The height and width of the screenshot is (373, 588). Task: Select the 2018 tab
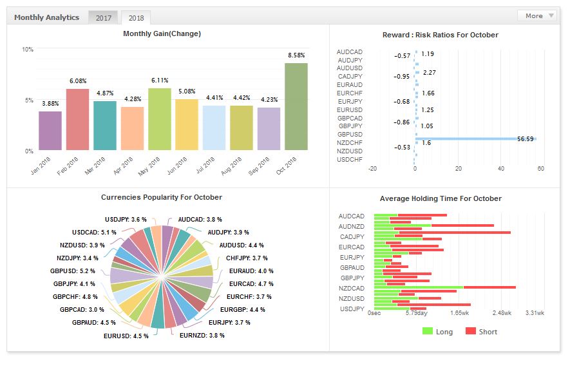pyautogui.click(x=136, y=17)
